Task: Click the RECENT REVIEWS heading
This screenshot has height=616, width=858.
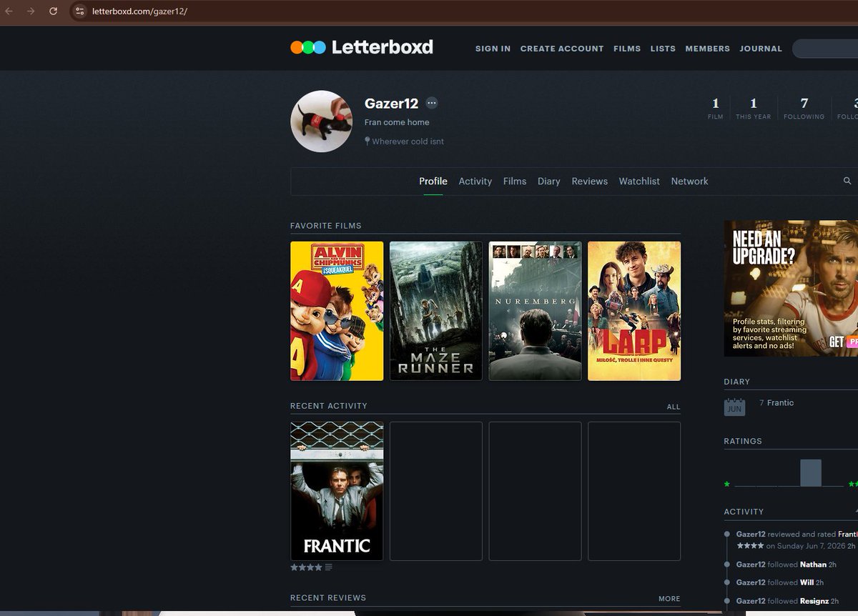Action: (x=328, y=598)
